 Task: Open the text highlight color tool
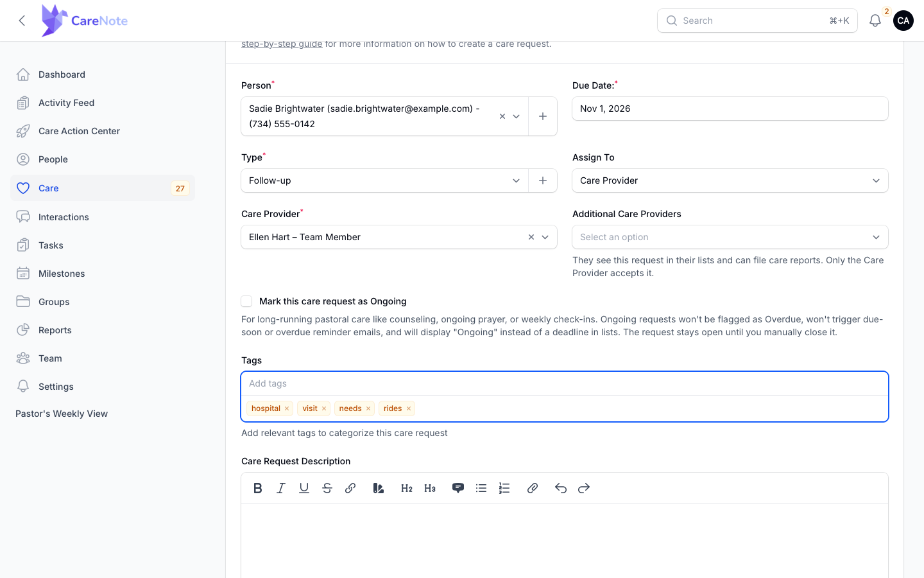(x=379, y=488)
